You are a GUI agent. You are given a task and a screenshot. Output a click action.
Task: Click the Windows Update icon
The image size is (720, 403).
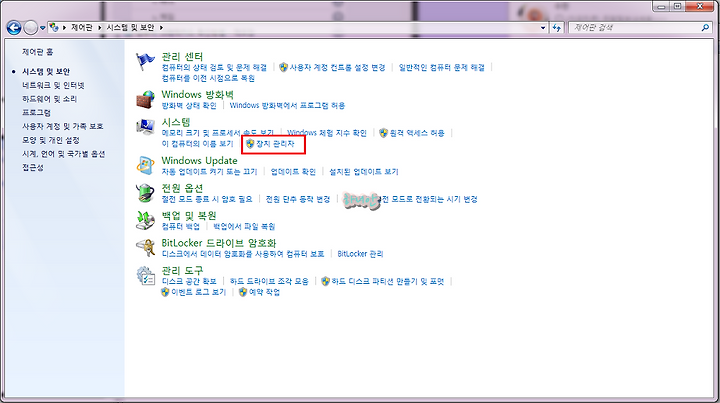146,165
